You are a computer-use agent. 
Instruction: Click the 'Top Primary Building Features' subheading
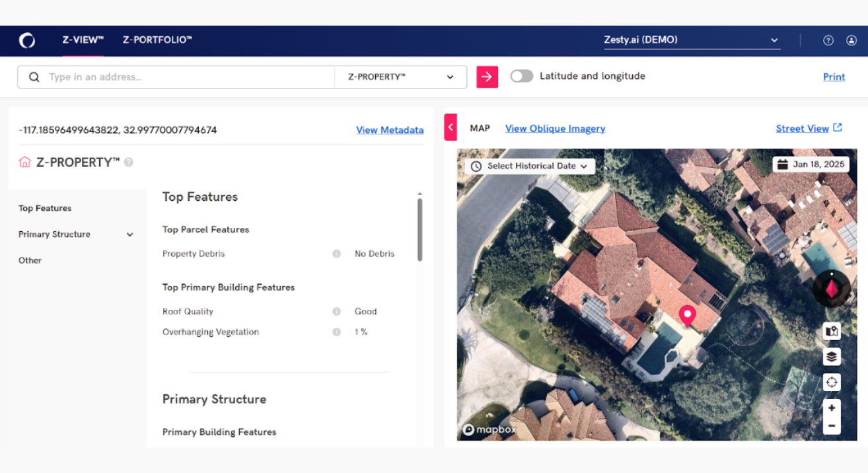pyautogui.click(x=229, y=287)
